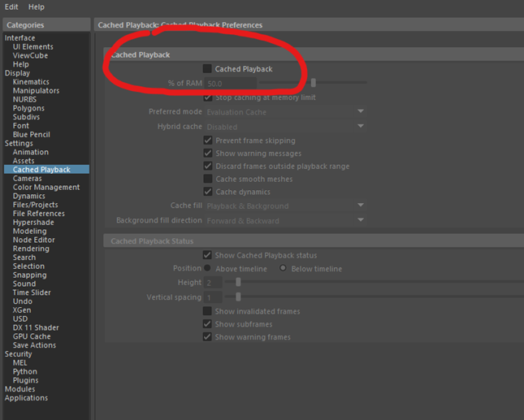Select Animation category

coord(30,152)
